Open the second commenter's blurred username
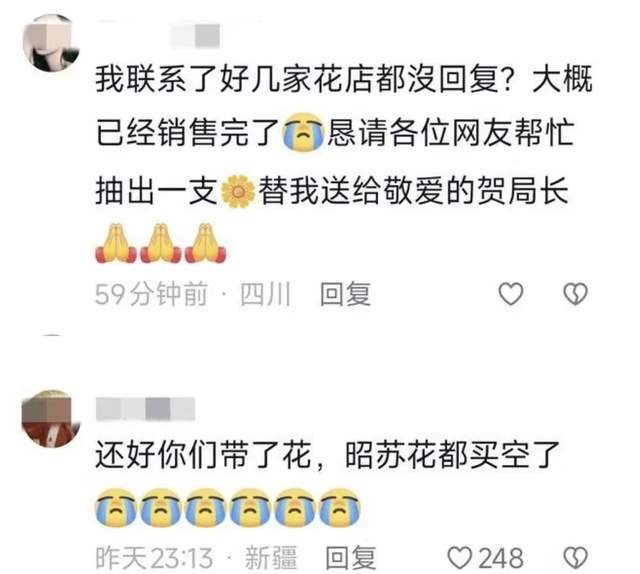The image size is (640, 574). click(146, 409)
